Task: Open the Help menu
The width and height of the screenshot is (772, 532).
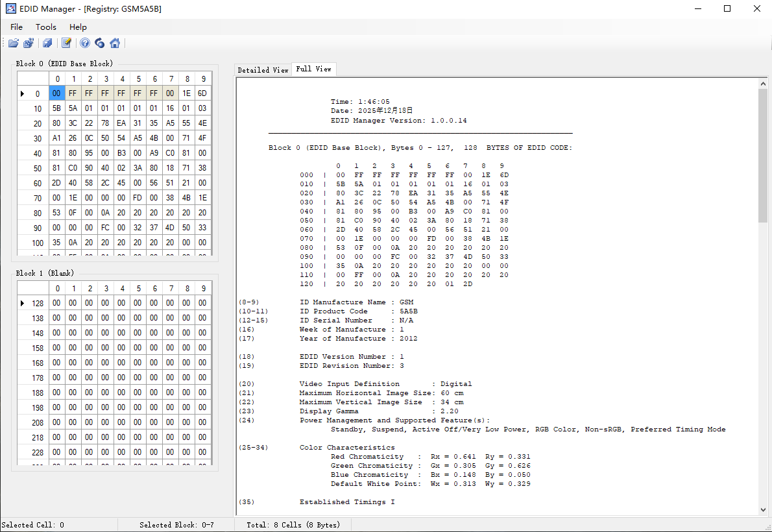Action: pos(78,27)
